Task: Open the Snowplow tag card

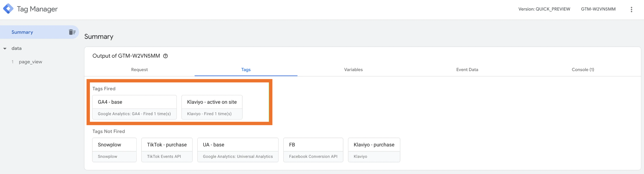Action: click(x=114, y=150)
